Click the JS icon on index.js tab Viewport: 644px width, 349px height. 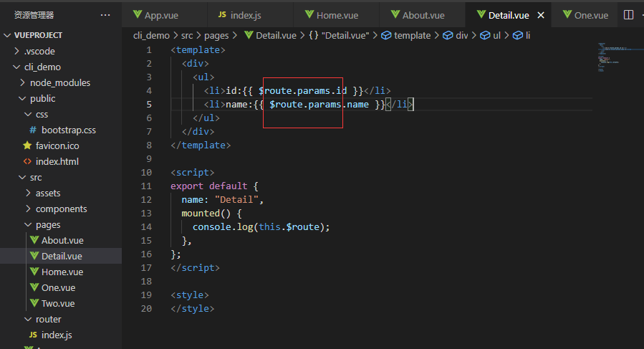pyautogui.click(x=222, y=15)
